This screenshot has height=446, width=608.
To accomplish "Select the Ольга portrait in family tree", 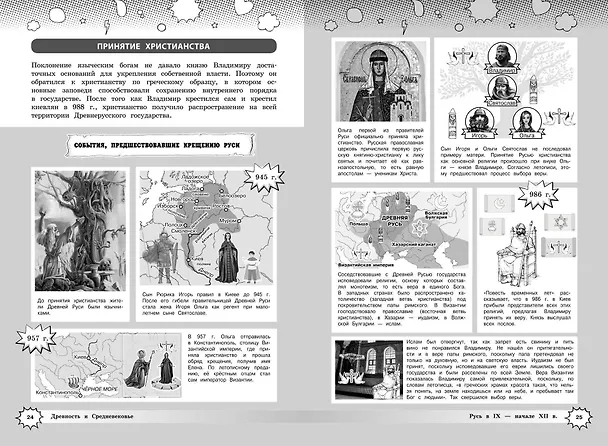I will click(527, 123).
